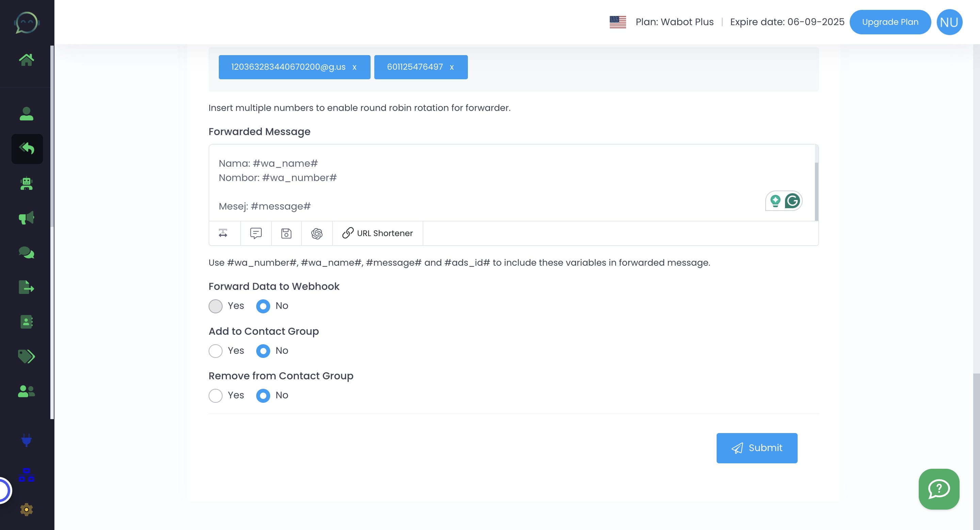This screenshot has height=530, width=980.
Task: Open the gear settings icon in the sidebar
Action: coord(26,510)
